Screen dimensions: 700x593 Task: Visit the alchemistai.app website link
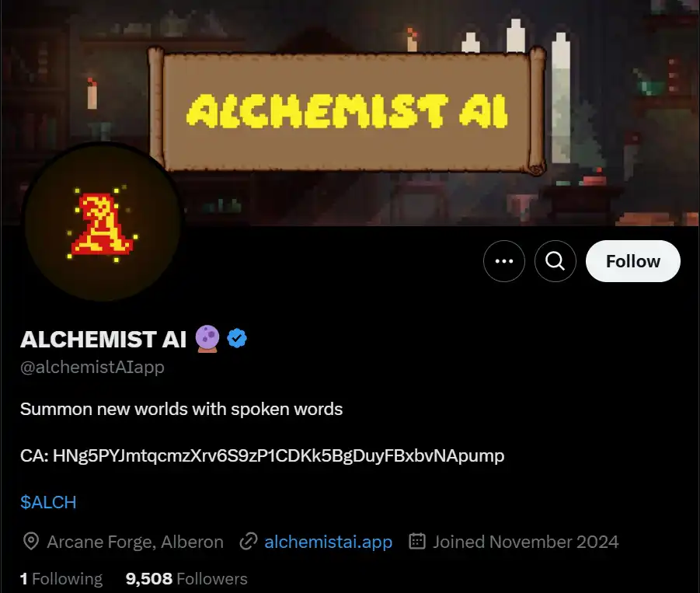point(328,542)
